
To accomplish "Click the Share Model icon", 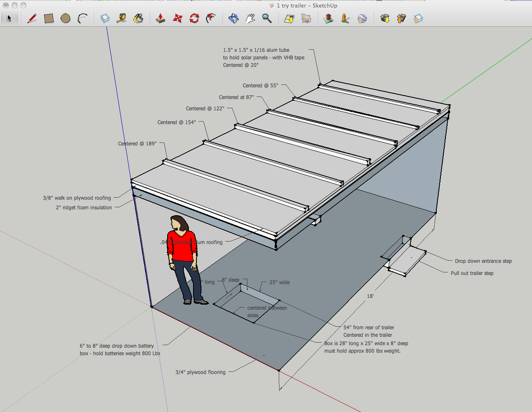I will pos(402,18).
